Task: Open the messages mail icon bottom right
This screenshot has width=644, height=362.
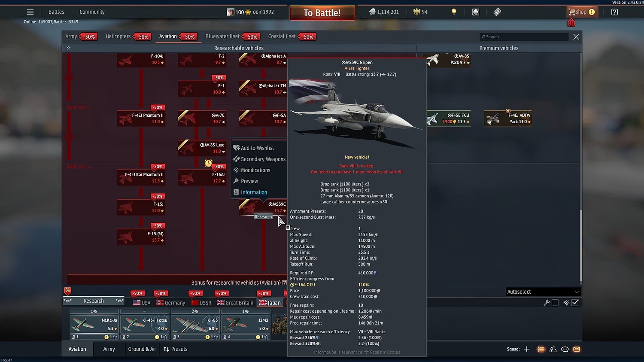Action: [577, 349]
